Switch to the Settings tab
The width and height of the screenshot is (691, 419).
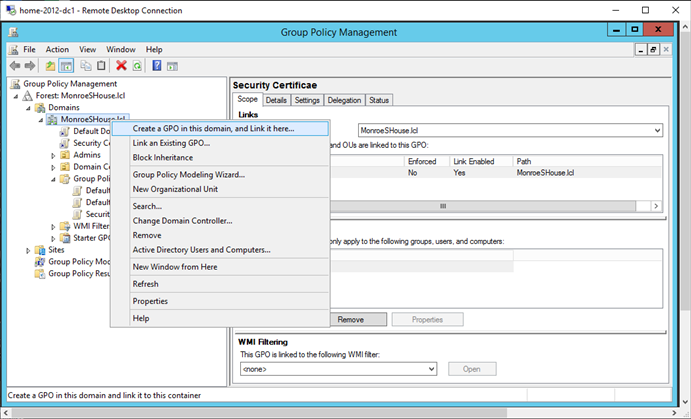[307, 100]
